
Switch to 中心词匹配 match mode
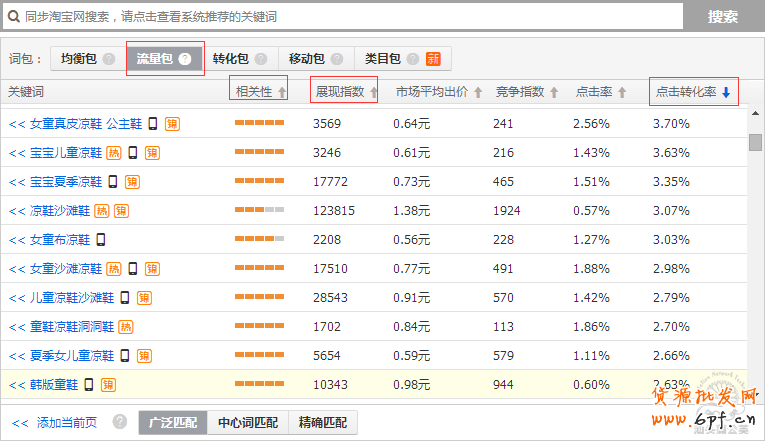point(248,422)
